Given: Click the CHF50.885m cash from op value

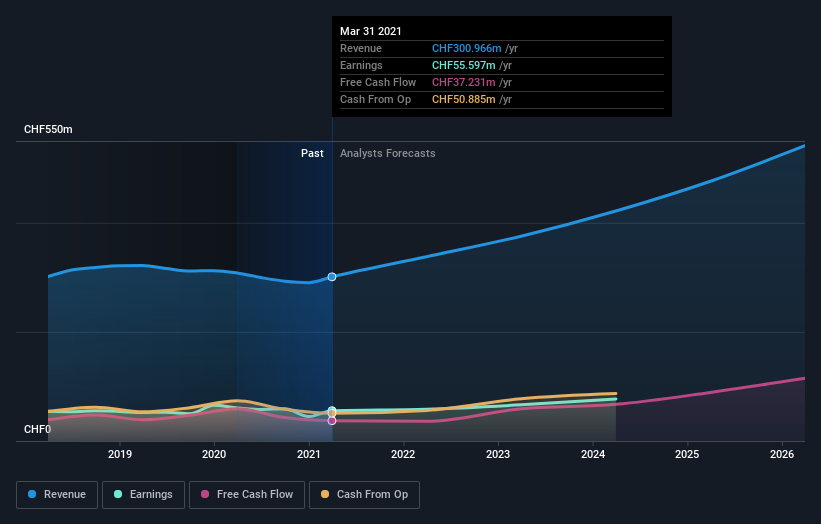Looking at the screenshot, I should click(x=463, y=99).
